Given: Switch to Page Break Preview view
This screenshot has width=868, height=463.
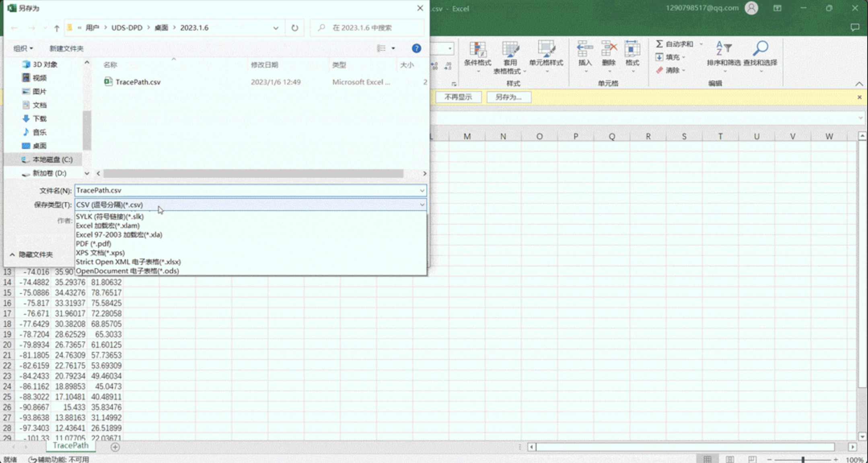Looking at the screenshot, I should pos(752,459).
